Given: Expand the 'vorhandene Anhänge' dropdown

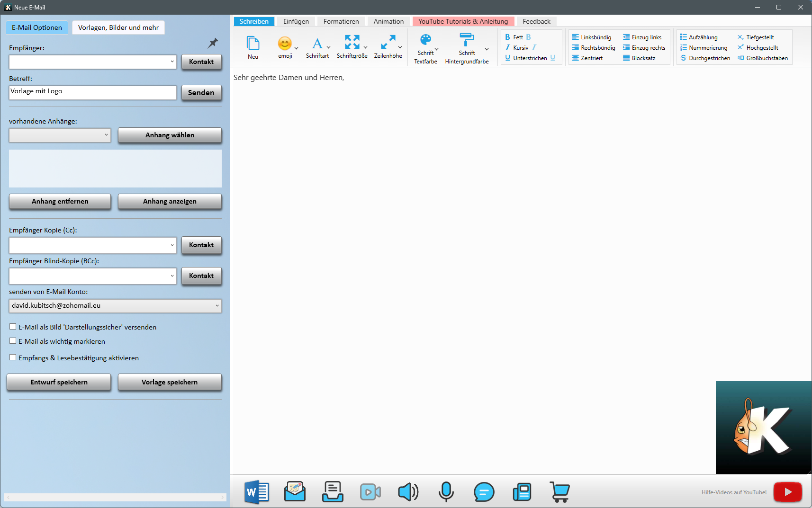Looking at the screenshot, I should pos(106,135).
